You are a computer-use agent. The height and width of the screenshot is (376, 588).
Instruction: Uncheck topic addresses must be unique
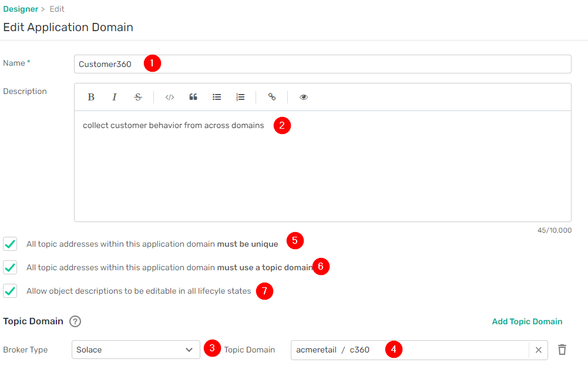coord(10,244)
